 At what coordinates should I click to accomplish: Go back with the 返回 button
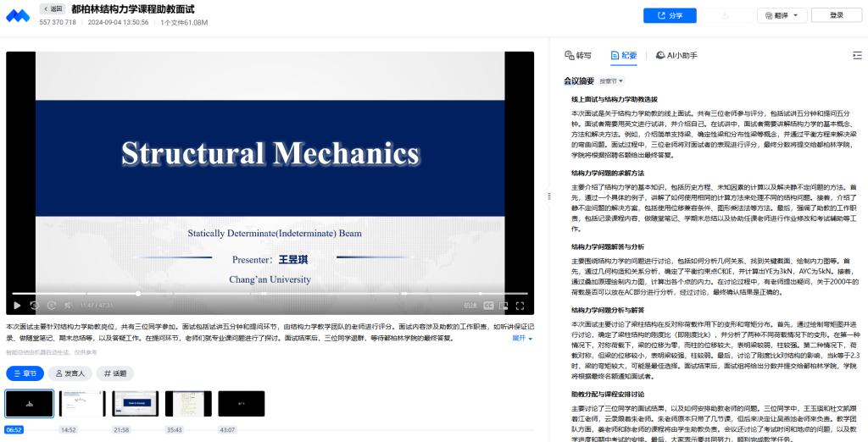53,8
